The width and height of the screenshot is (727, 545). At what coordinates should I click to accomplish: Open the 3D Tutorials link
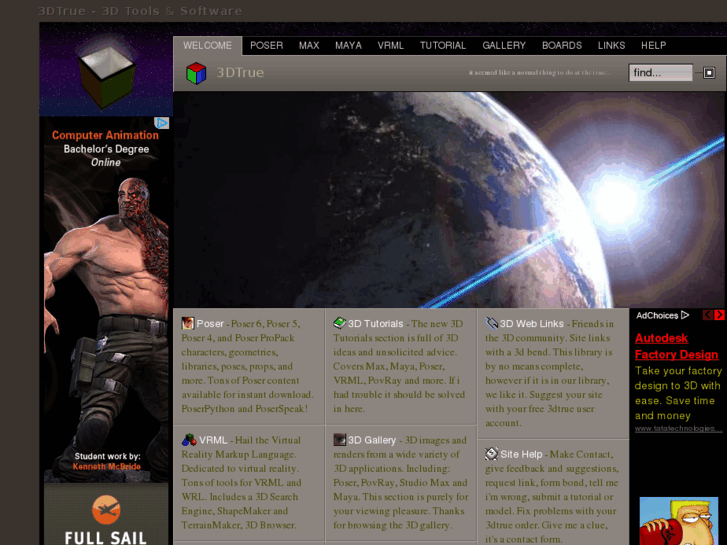[x=376, y=324]
